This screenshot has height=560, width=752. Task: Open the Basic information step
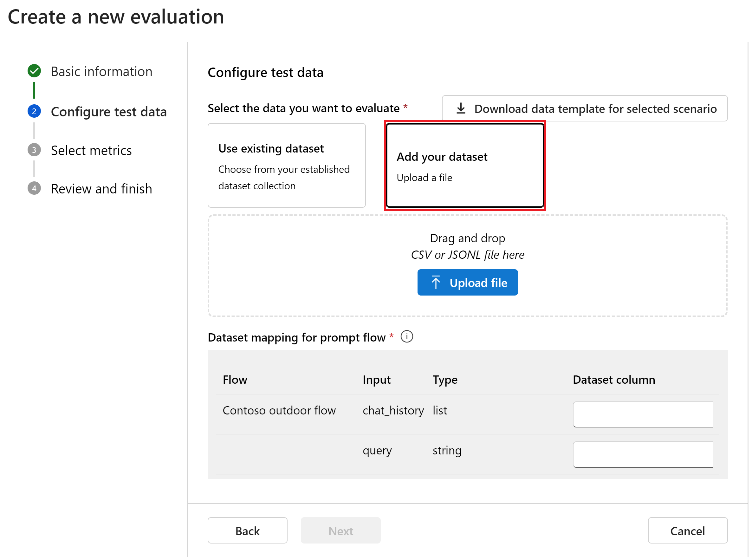pos(101,72)
